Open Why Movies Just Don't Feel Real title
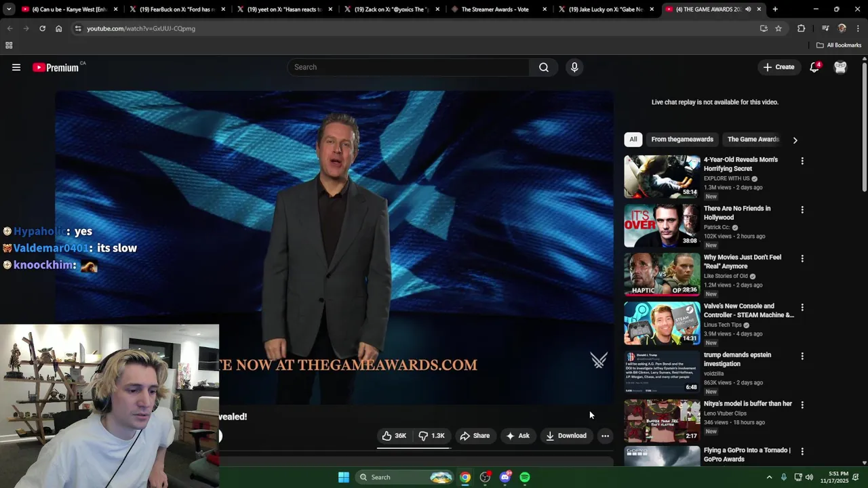 (743, 262)
